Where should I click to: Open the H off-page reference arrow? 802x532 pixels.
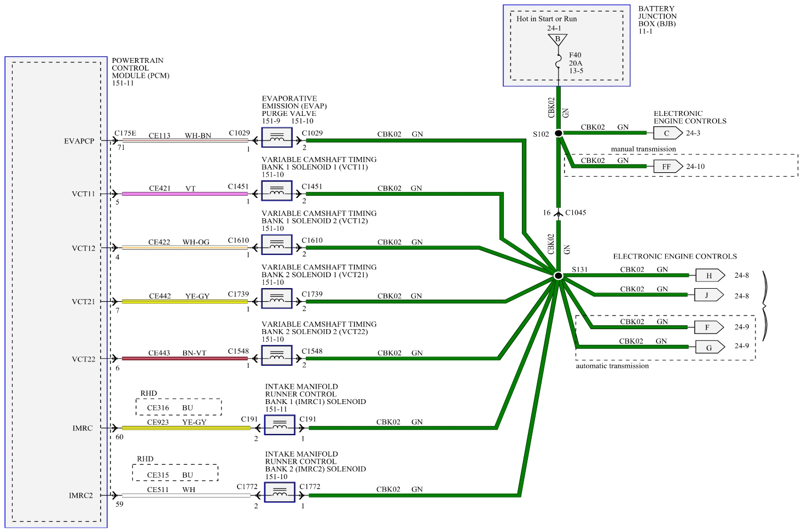(x=710, y=276)
